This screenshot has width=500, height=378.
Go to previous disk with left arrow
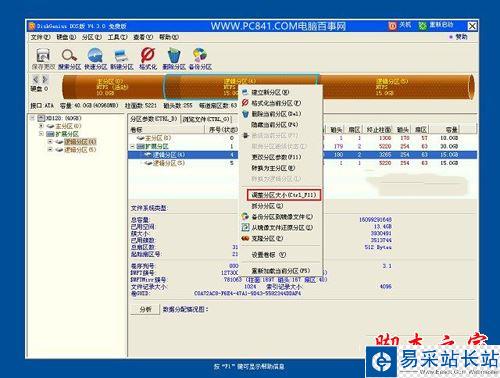pos(35,79)
